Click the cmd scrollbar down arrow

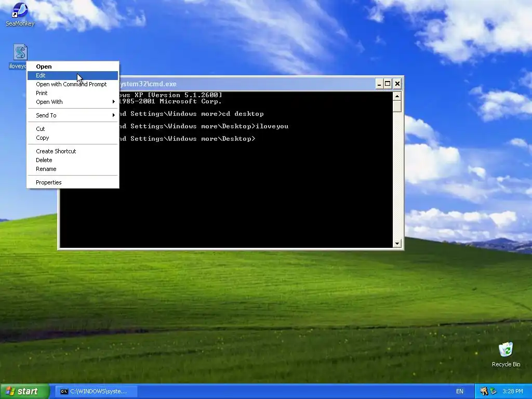pos(397,243)
